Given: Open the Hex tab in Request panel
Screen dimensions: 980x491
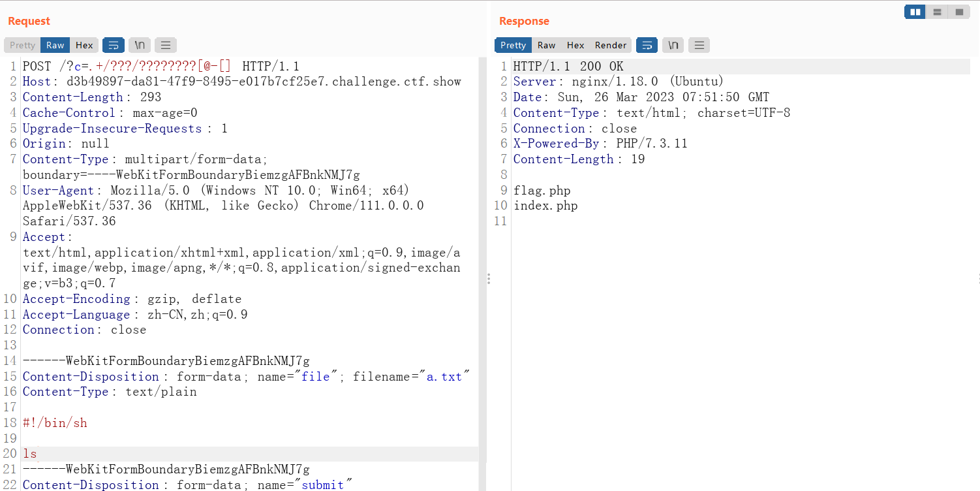Looking at the screenshot, I should [84, 45].
